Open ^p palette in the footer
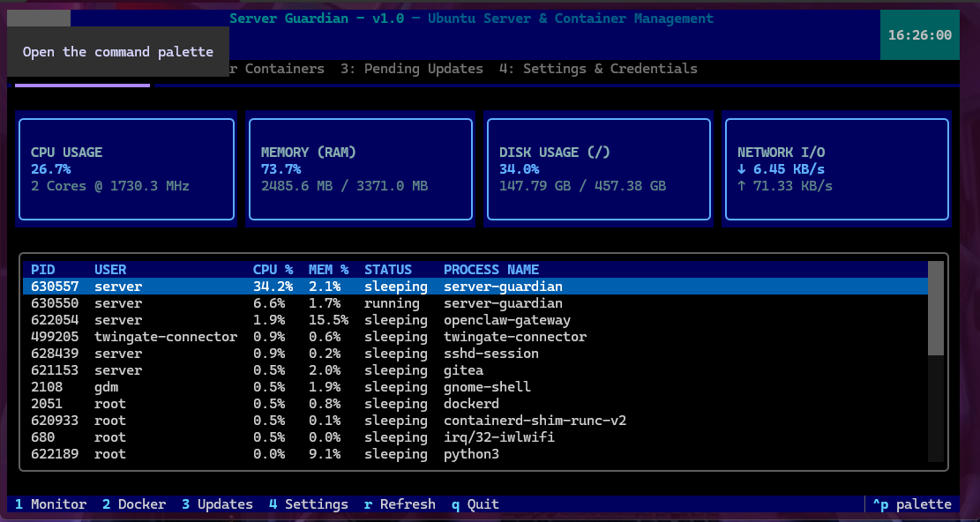 coord(912,503)
